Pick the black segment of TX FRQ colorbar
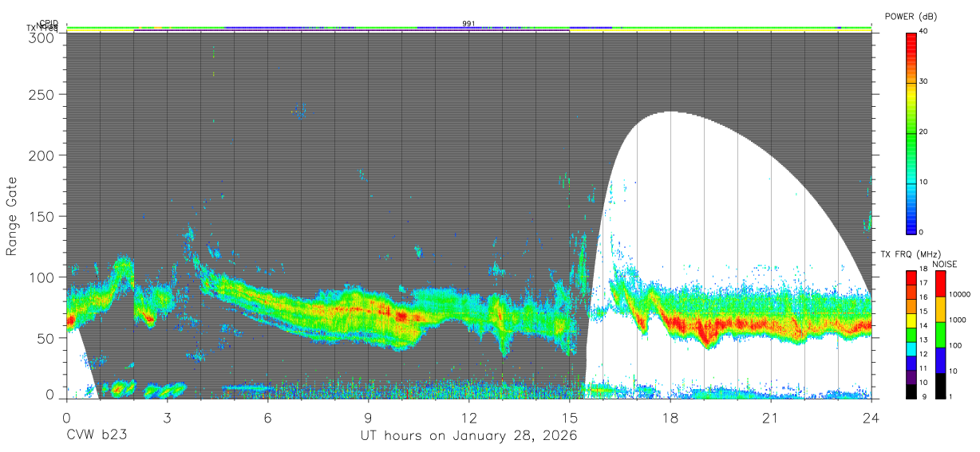 (911, 391)
